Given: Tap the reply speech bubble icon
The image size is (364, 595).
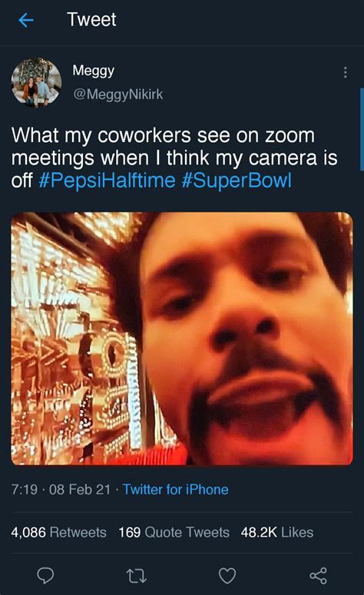Looking at the screenshot, I should pyautogui.click(x=45, y=575).
